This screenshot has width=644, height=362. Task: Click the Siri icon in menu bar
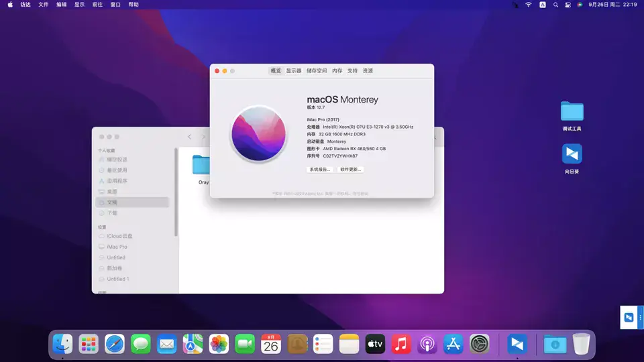580,5
